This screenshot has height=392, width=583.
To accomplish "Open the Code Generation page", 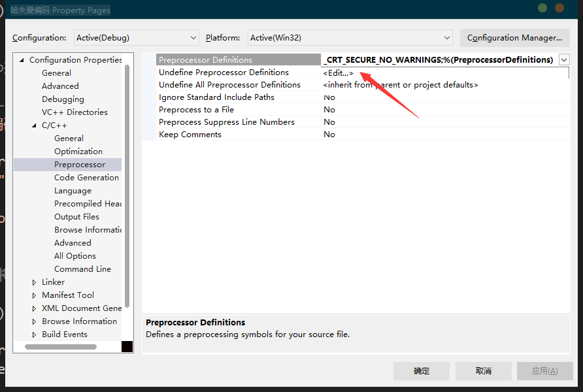I will click(x=87, y=178).
